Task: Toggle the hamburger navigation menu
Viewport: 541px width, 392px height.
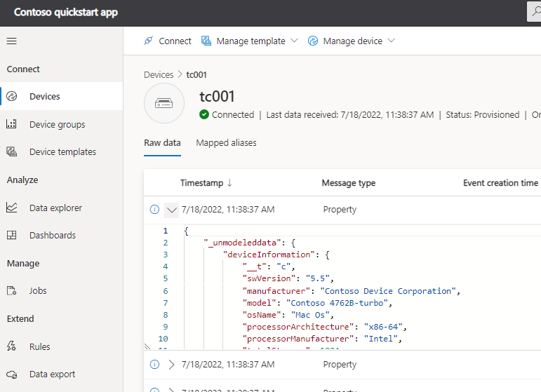Action: coord(11,41)
